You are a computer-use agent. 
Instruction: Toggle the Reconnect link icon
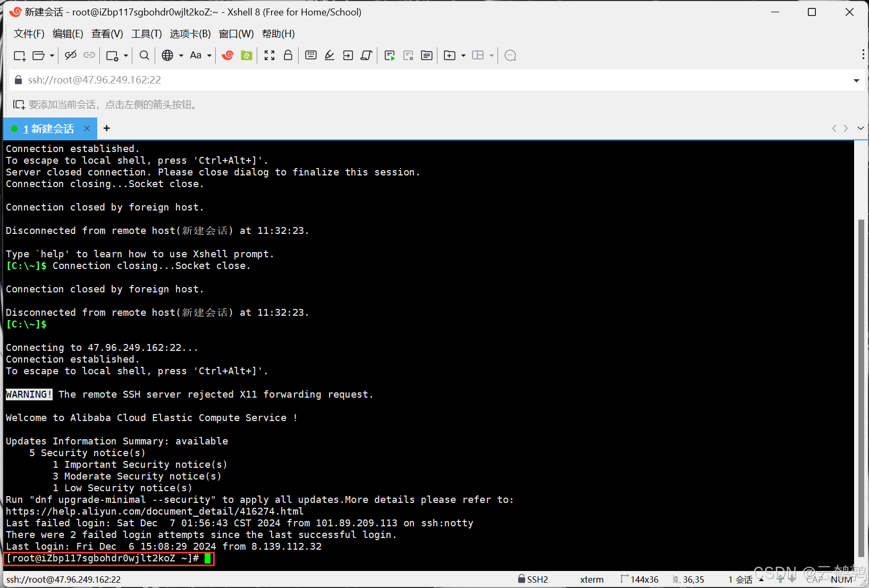tap(89, 55)
